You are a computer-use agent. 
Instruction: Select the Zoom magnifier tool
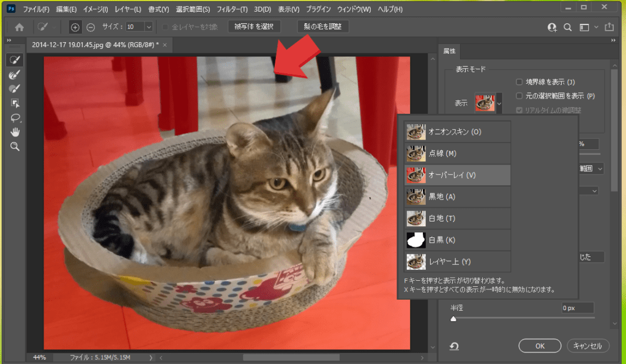click(x=15, y=147)
